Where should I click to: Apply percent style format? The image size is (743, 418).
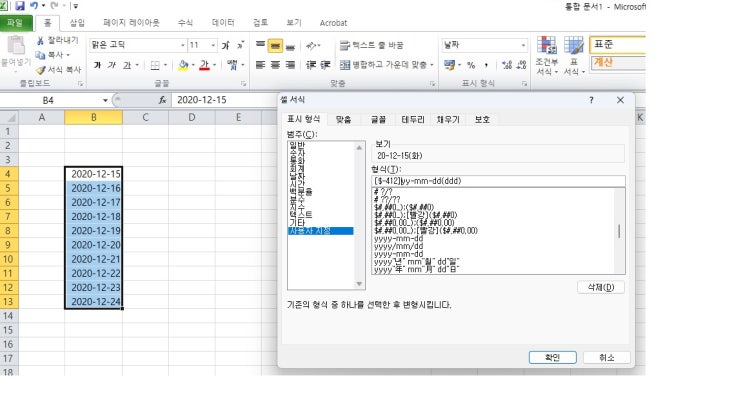471,65
